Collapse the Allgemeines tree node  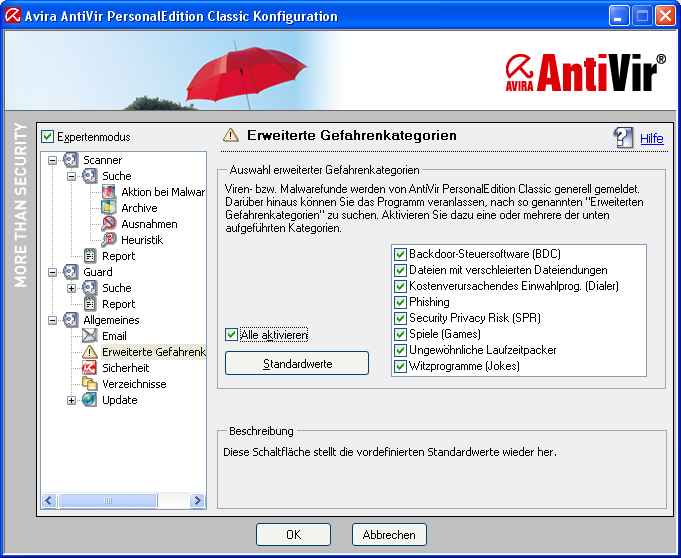(x=52, y=320)
